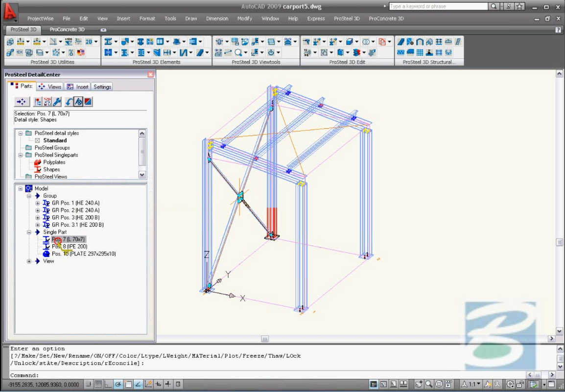Toggle Snap mode in the status bar
This screenshot has height=392, width=565.
(89, 384)
